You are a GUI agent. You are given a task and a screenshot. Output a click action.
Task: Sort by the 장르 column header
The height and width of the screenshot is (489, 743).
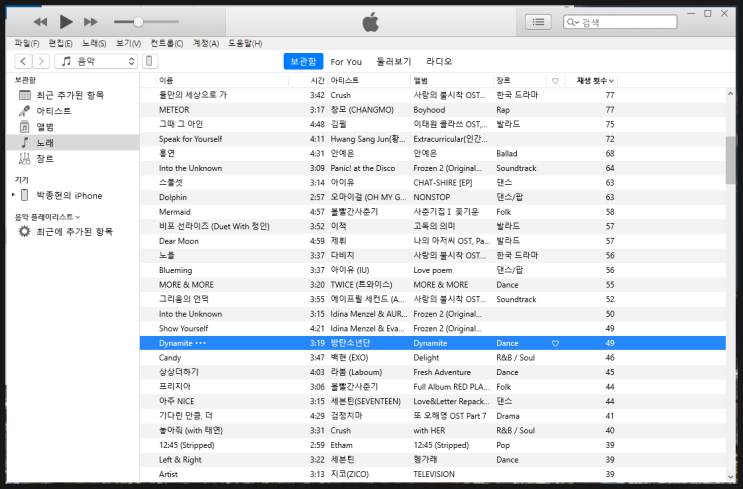coord(520,81)
